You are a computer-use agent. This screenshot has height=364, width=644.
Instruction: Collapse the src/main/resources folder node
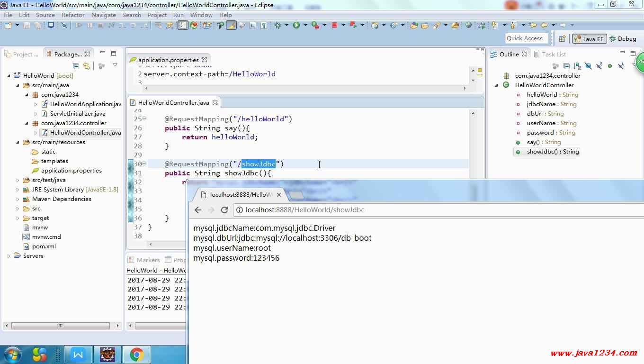tap(18, 142)
